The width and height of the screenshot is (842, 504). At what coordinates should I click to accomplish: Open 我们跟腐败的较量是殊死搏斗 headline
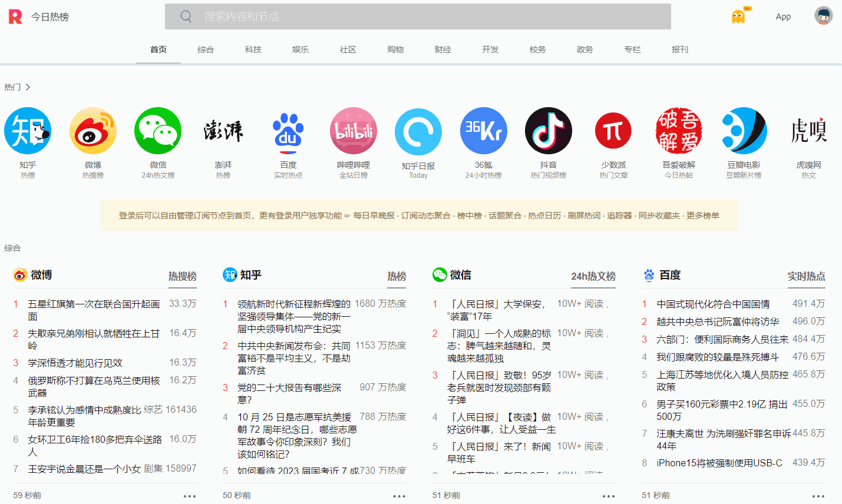(x=718, y=357)
